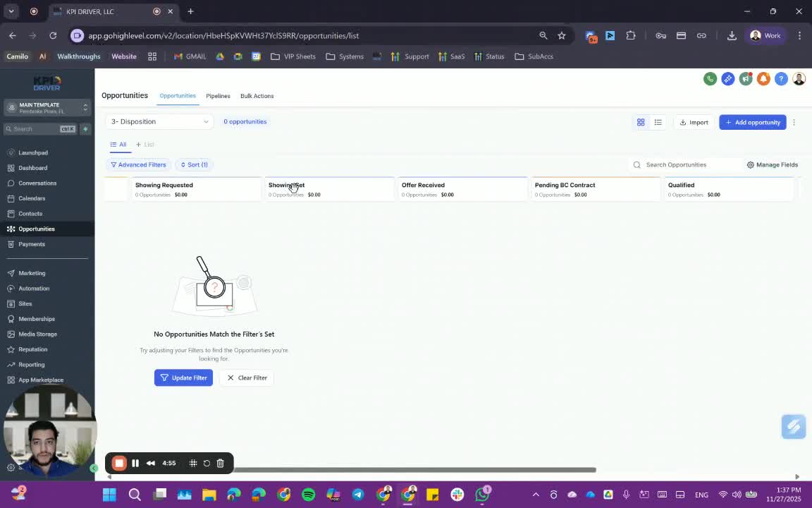
Task: Click the quick action lightning icon beside search
Action: coord(85,128)
